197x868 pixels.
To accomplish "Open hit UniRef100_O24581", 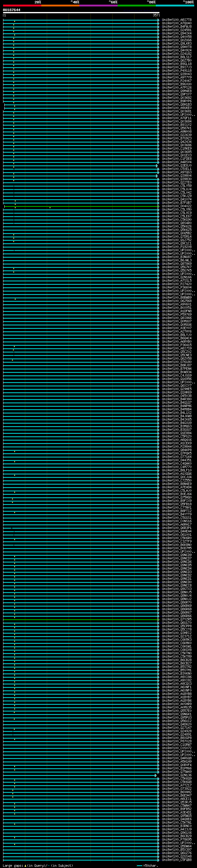I will click(x=176, y=30).
